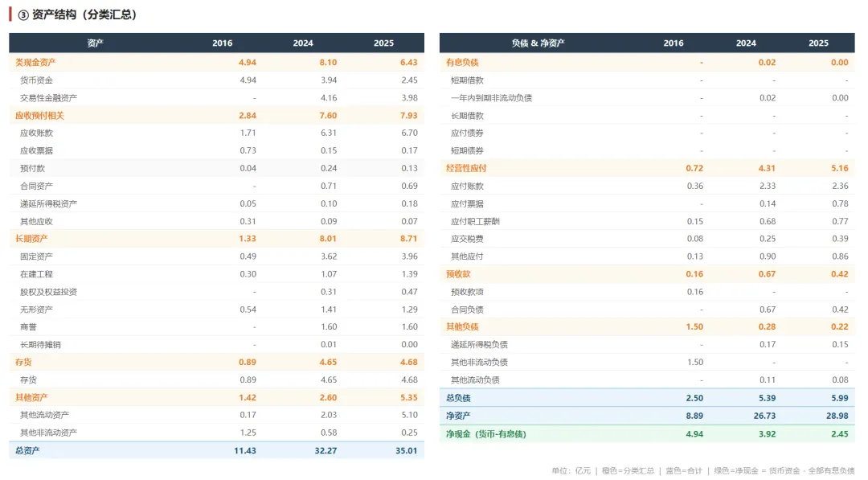Select the 长期资产 category label
This screenshot has height=480, width=868.
31,239
